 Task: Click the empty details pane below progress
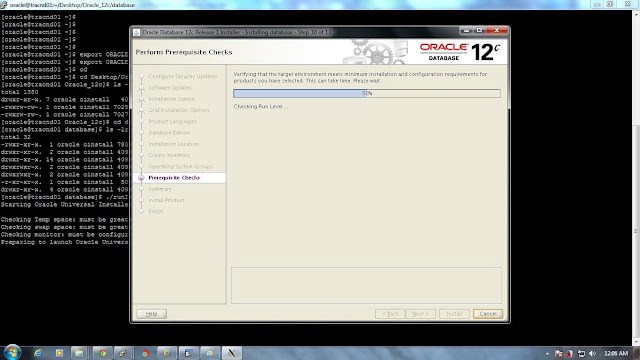point(366,285)
